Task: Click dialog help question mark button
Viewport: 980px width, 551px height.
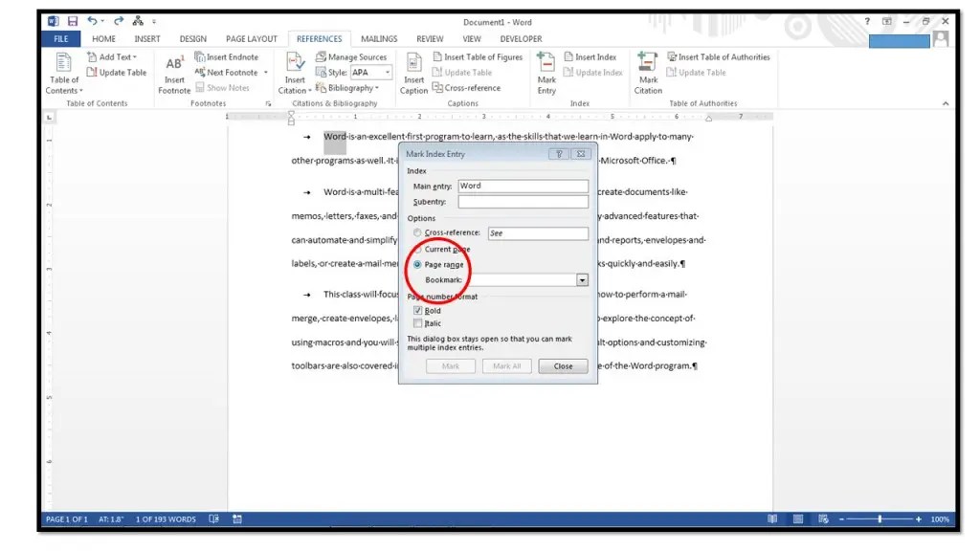Action: pyautogui.click(x=559, y=154)
